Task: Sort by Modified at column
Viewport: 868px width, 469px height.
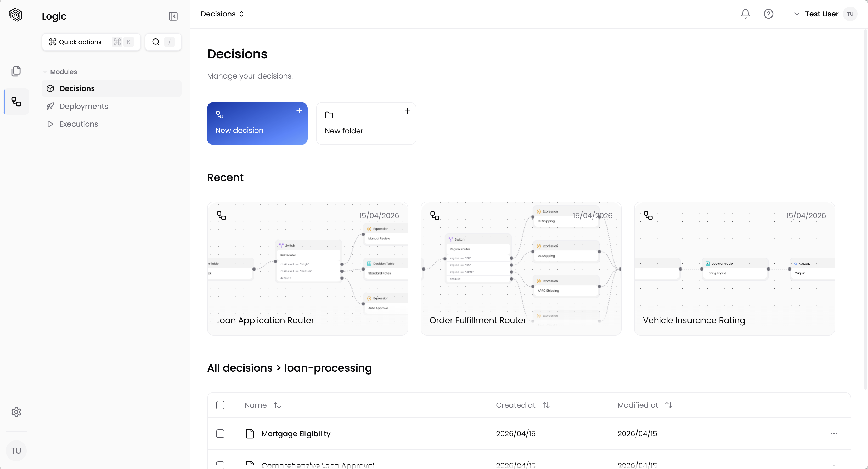Action: point(668,405)
